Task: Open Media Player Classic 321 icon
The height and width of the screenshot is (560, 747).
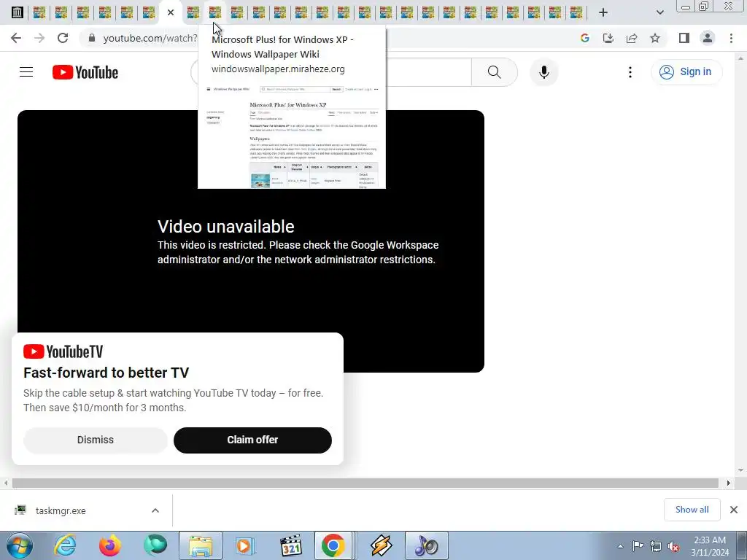Action: 290,545
